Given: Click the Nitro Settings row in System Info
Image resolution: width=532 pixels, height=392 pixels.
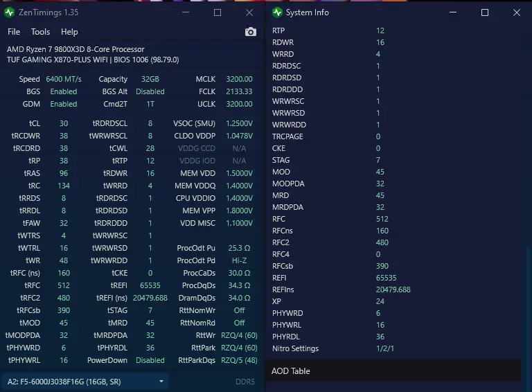Looking at the screenshot, I should pos(393,348).
